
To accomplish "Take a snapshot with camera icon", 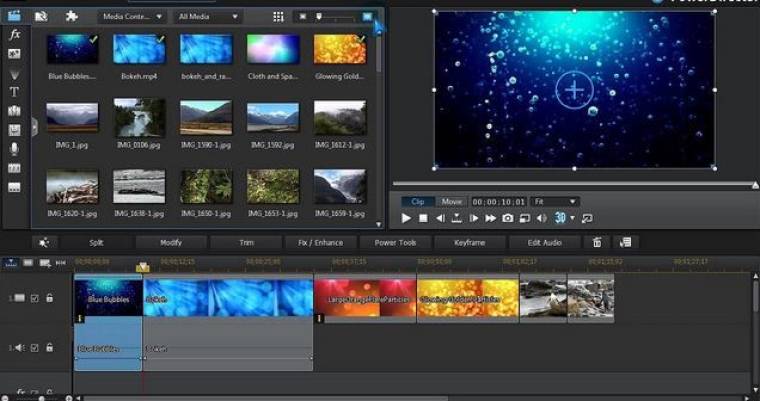I will click(507, 219).
